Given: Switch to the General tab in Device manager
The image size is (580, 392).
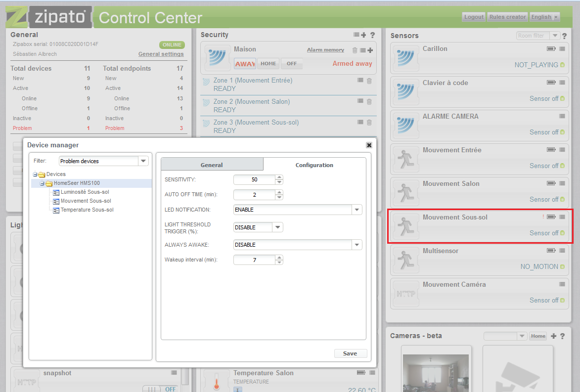Looking at the screenshot, I should click(x=212, y=165).
